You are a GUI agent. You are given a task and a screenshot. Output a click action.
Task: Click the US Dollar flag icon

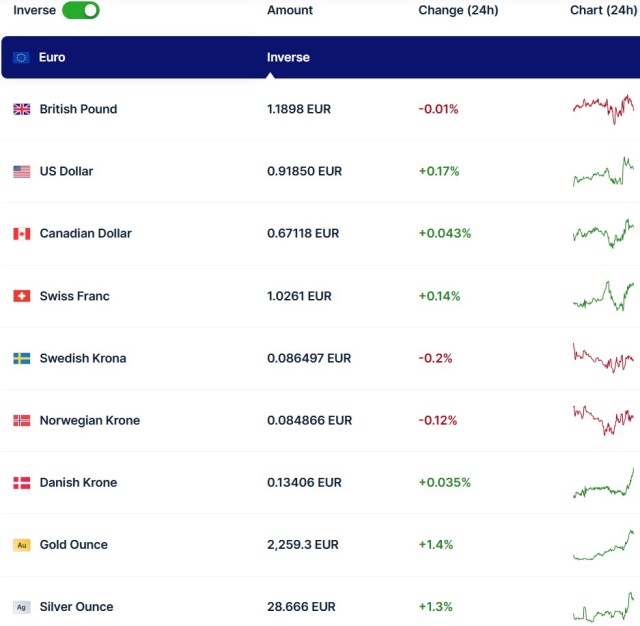point(21,171)
